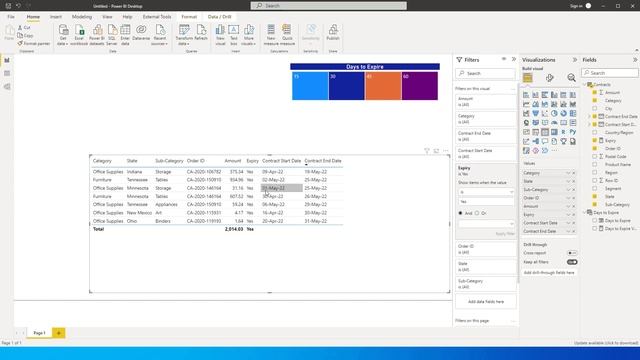Insert a New visual
The height and width of the screenshot is (360, 640).
[x=220, y=35]
